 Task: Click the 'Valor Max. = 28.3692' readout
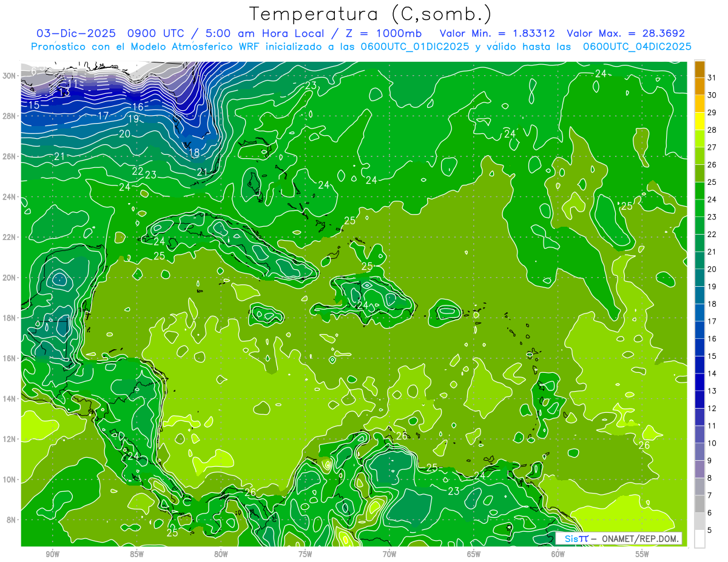pyautogui.click(x=625, y=33)
